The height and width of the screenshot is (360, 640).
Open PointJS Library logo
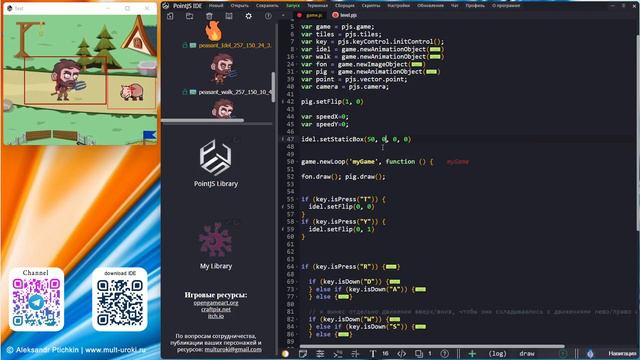coord(216,158)
